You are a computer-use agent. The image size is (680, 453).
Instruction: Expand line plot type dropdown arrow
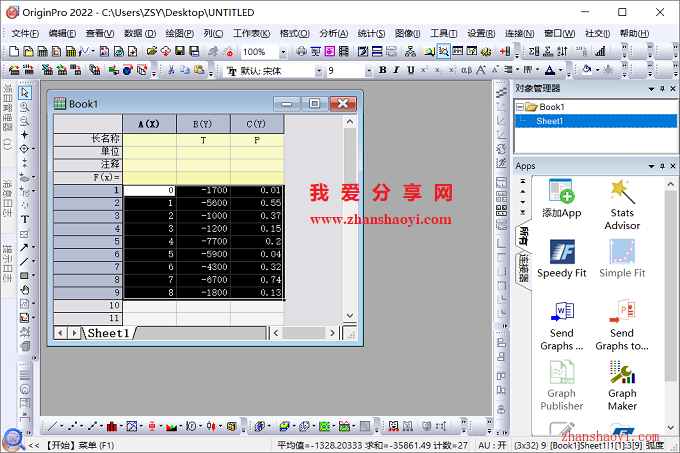[61, 427]
